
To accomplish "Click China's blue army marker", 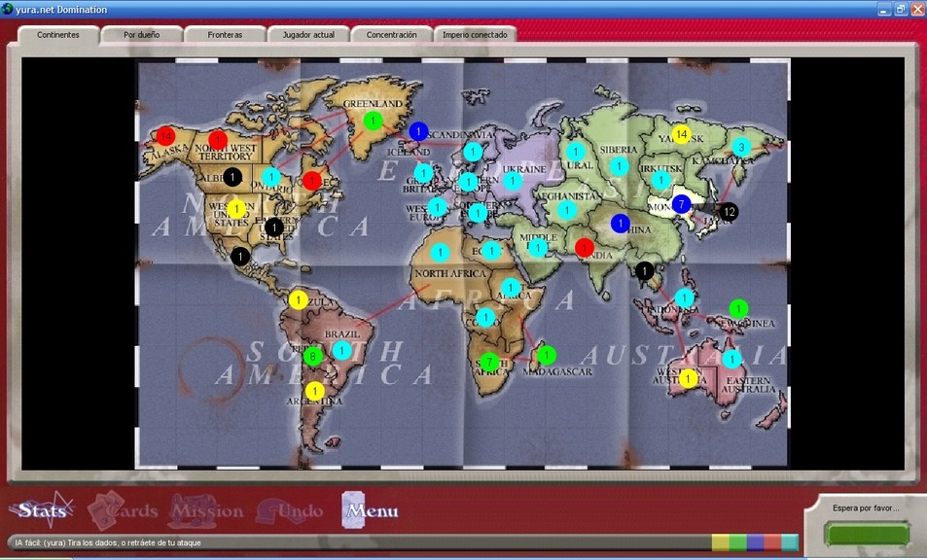I will coord(621,224).
